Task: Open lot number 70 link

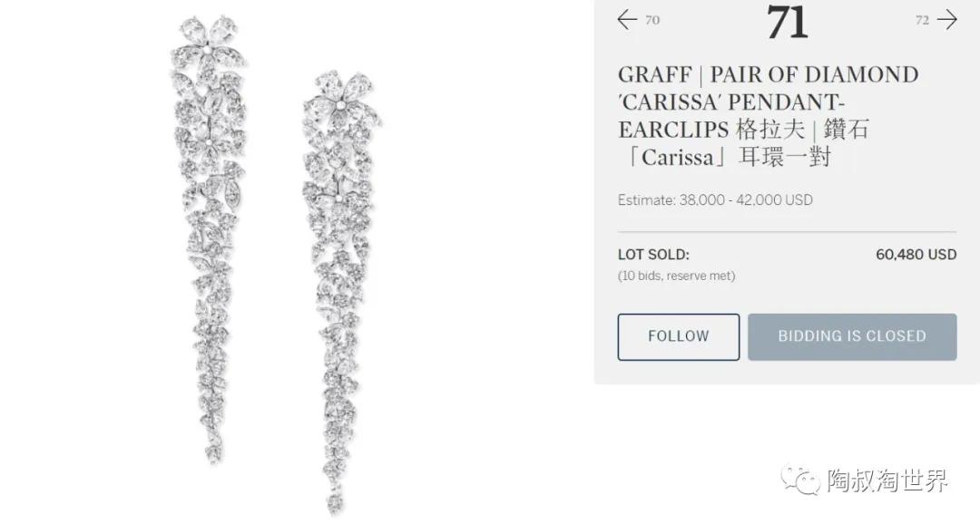Action: [652, 20]
